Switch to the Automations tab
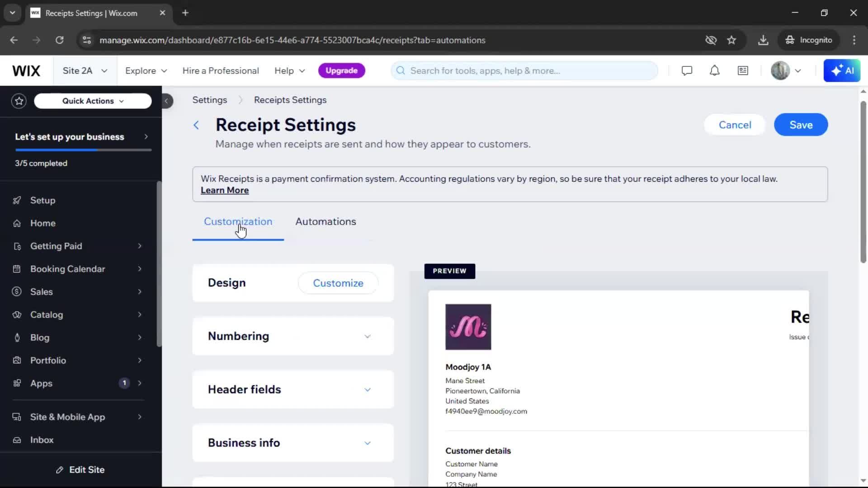This screenshot has height=488, width=868. (325, 222)
